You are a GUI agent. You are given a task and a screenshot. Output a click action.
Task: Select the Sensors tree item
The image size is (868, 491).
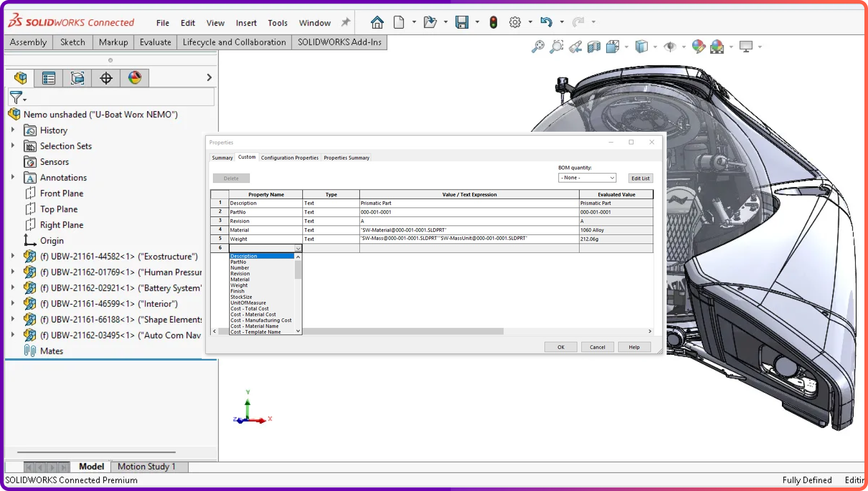[x=54, y=162]
